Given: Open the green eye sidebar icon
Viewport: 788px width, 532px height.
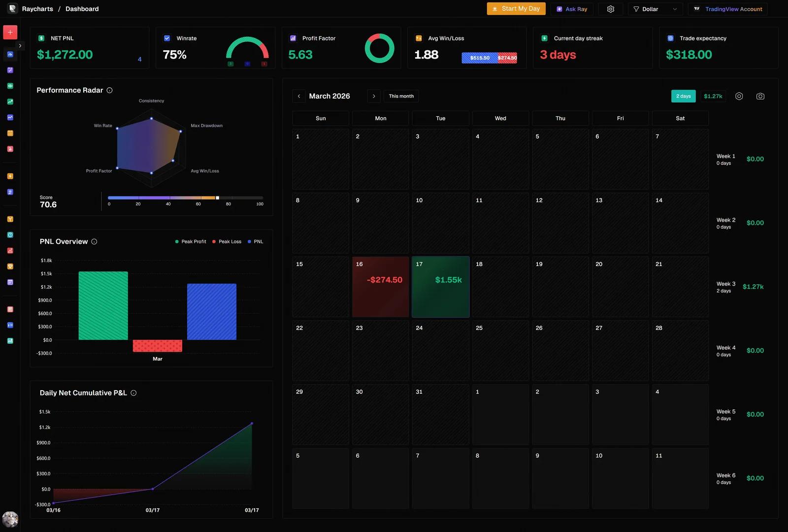Looking at the screenshot, I should 10,86.
